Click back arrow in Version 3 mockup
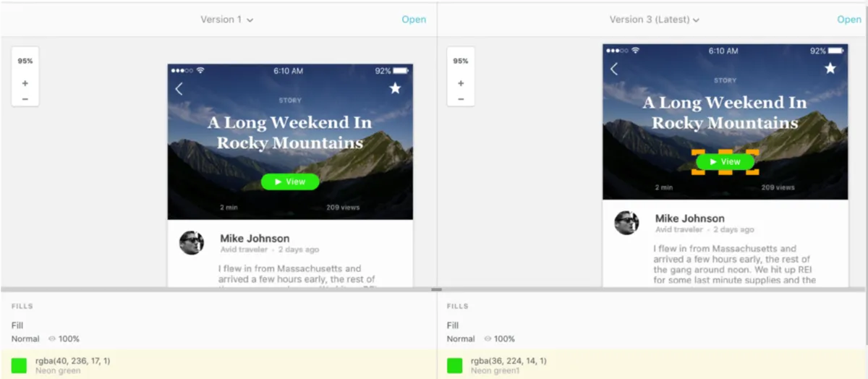This screenshot has height=379, width=868. pyautogui.click(x=614, y=69)
